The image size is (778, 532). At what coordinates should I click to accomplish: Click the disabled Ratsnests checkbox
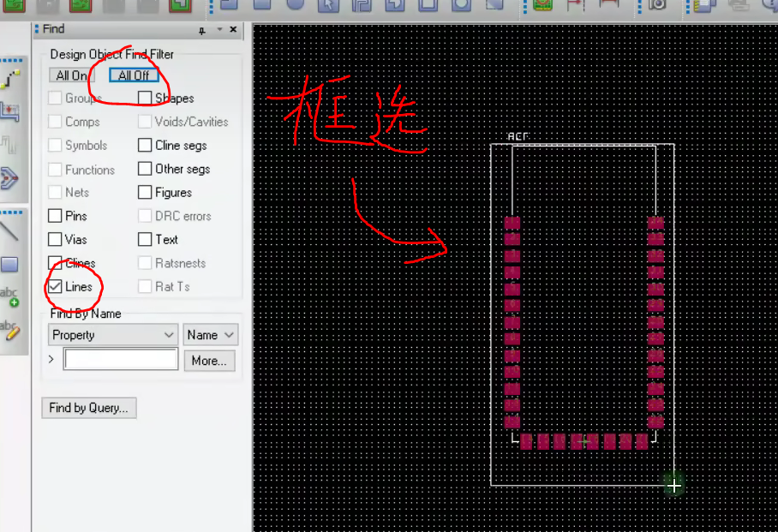pos(145,263)
